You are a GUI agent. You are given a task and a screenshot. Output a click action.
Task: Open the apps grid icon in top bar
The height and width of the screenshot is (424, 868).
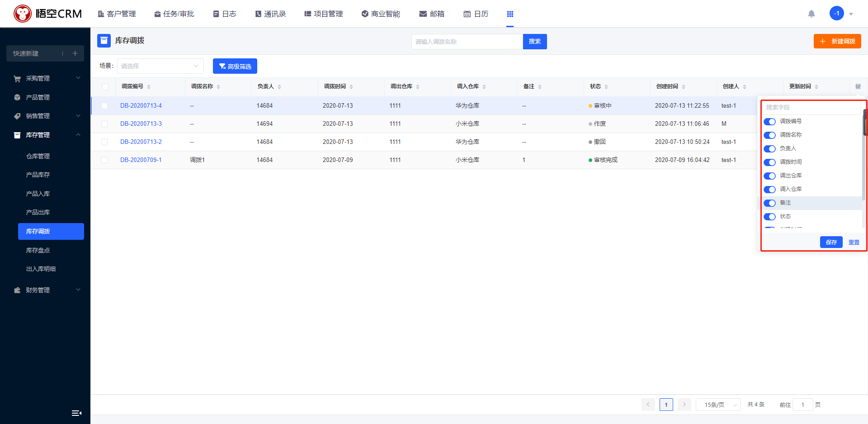510,14
